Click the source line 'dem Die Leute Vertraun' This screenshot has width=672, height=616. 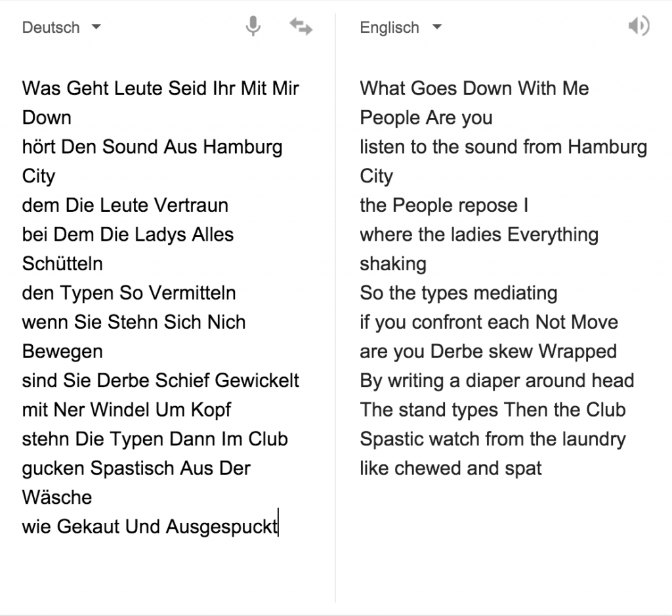coord(125,205)
